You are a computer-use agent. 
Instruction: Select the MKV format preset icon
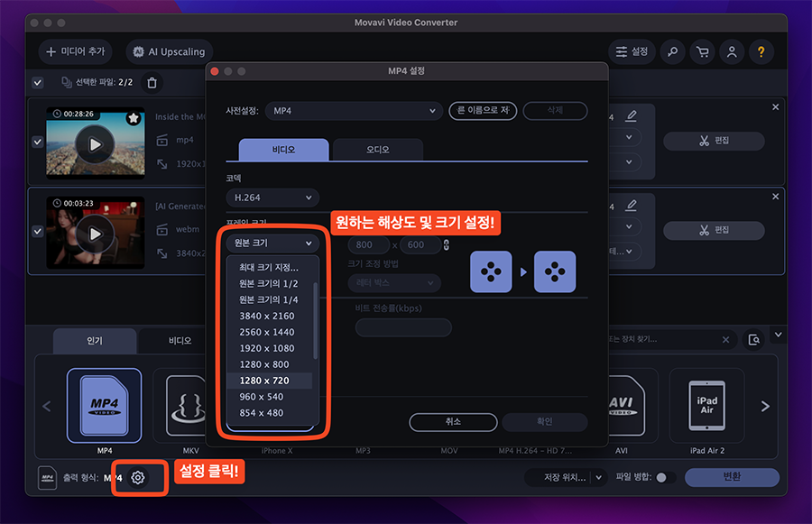185,406
